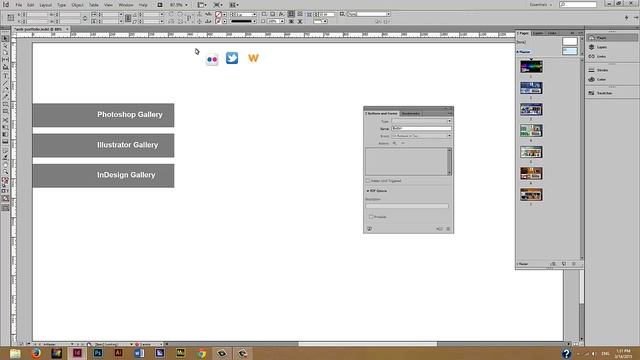Click the Flickr icon on the page

[212, 60]
